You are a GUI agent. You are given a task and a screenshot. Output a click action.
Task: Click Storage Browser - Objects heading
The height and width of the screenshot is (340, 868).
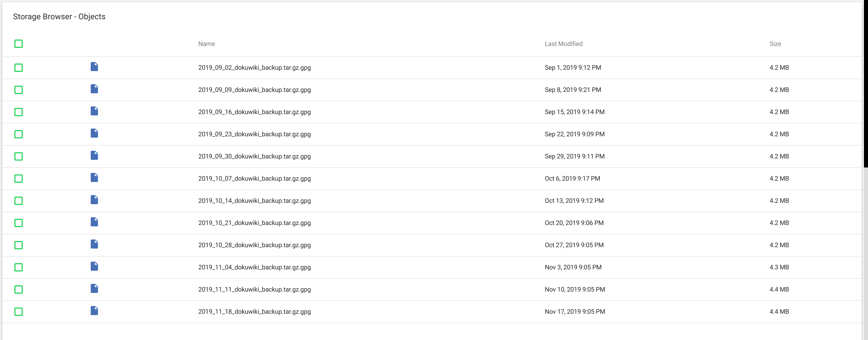click(x=59, y=17)
